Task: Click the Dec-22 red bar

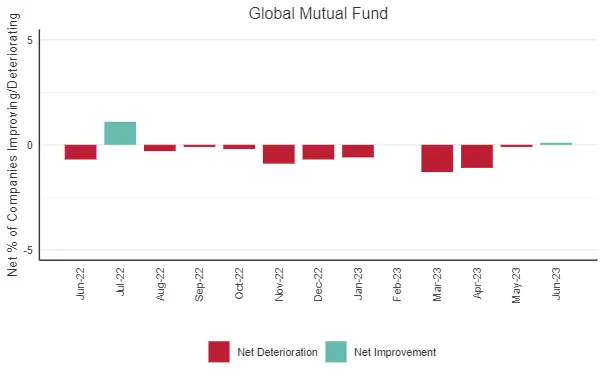Action: pos(318,152)
